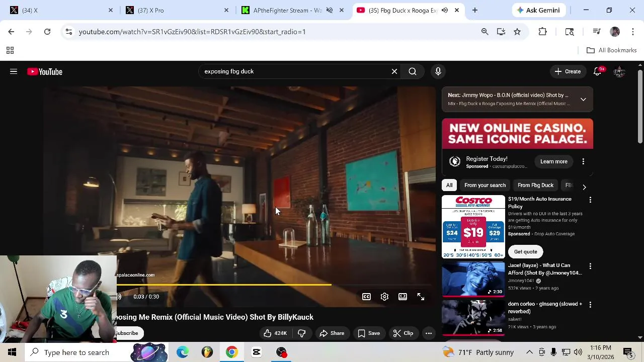644x362 pixels.
Task: Open dom corleo ginseng video thumbnail
Action: [x=473, y=318]
